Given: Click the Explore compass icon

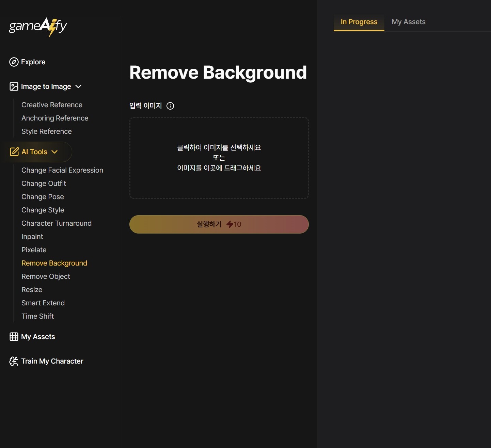Looking at the screenshot, I should (x=14, y=62).
